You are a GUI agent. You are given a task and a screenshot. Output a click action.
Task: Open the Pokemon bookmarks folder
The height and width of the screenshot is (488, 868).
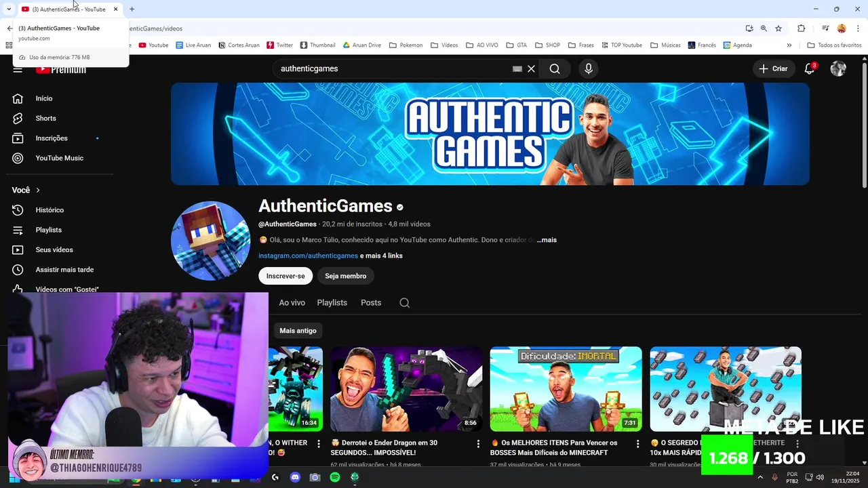tap(406, 45)
